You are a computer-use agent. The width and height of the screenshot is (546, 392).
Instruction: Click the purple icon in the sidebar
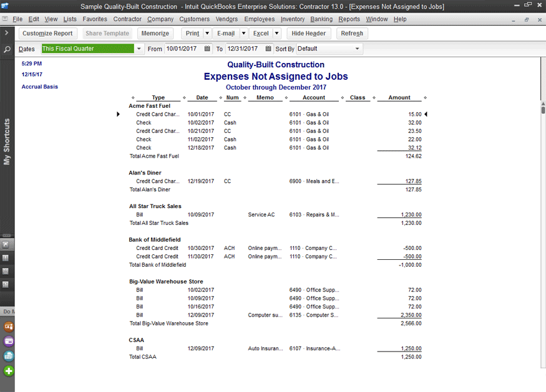click(x=9, y=341)
